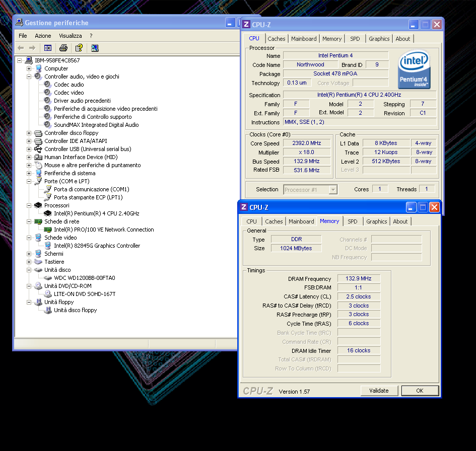Open About tab in upper CPU-Z window
The height and width of the screenshot is (451, 476).
(x=402, y=39)
